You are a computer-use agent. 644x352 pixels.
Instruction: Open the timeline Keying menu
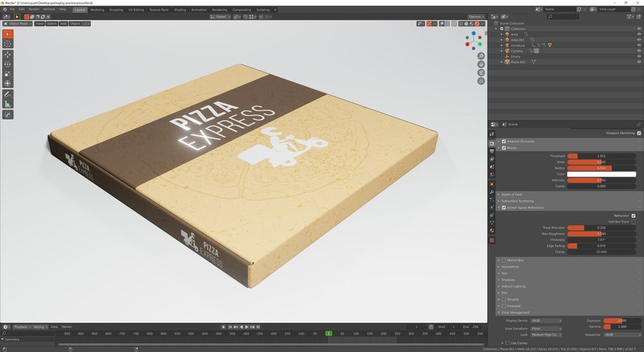click(40, 327)
